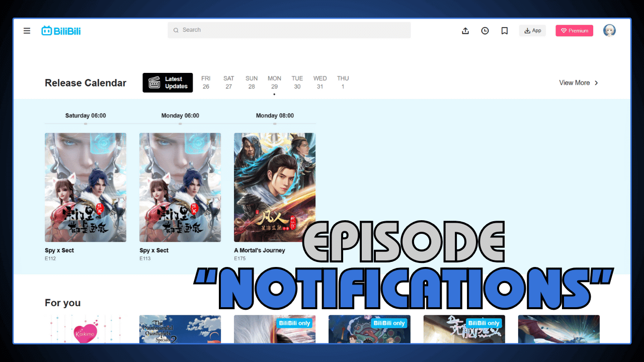
Task: Open your profile avatar
Action: (x=609, y=30)
